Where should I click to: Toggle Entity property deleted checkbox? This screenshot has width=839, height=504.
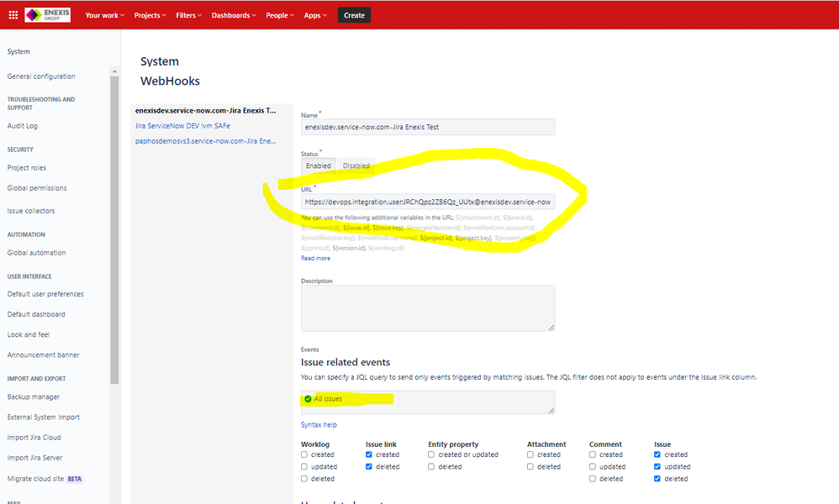[x=431, y=466]
